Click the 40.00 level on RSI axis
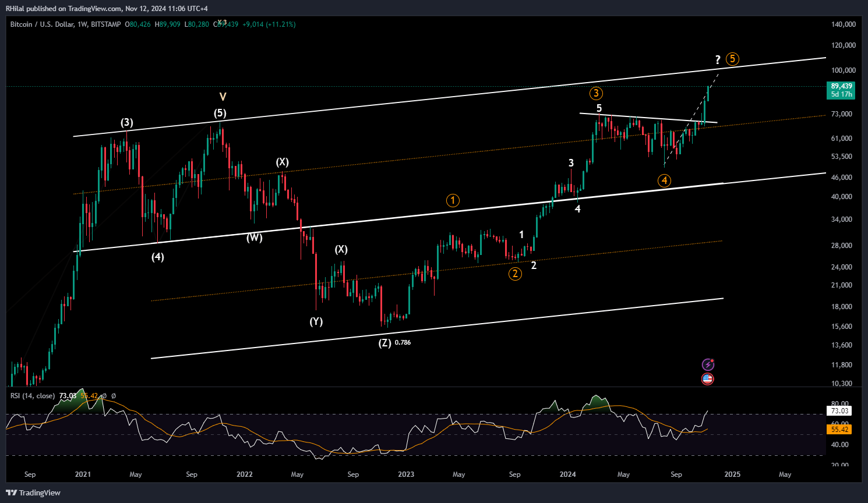868x503 pixels. tap(839, 445)
